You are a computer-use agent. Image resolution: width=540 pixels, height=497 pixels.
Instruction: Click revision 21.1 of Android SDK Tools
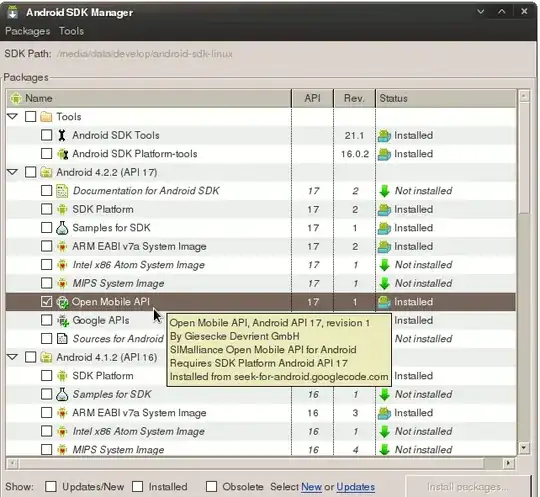pyautogui.click(x=354, y=135)
